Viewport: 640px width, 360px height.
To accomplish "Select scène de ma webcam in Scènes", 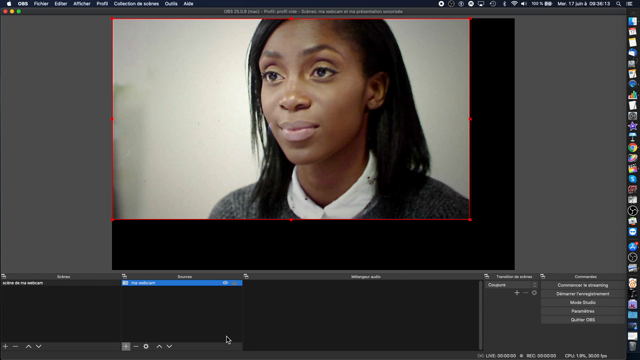I will 60,283.
